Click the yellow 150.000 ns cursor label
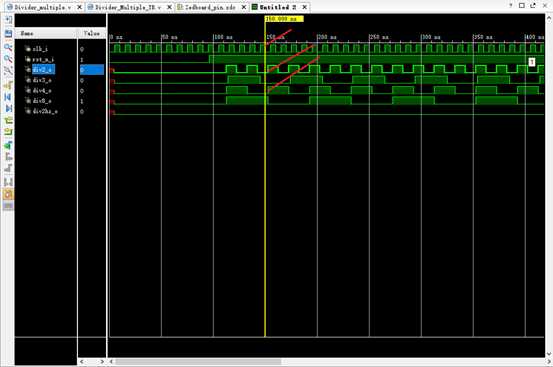The image size is (553, 367). point(284,19)
